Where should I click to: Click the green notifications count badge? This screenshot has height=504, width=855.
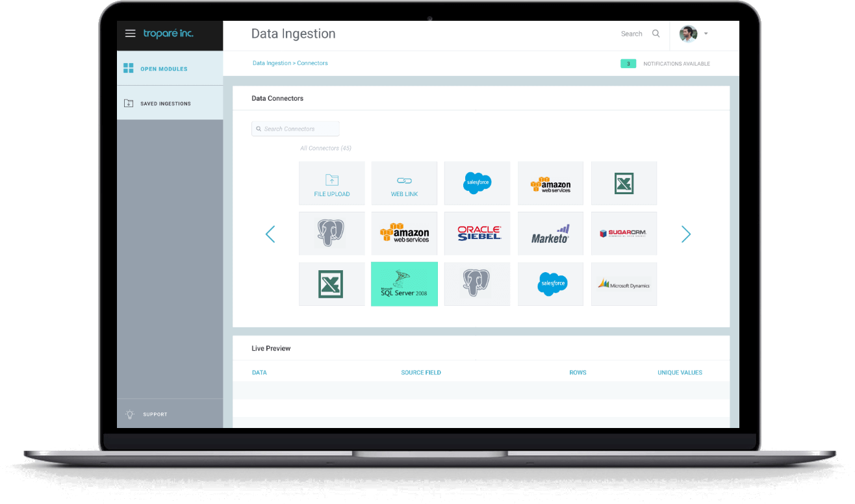tap(628, 64)
